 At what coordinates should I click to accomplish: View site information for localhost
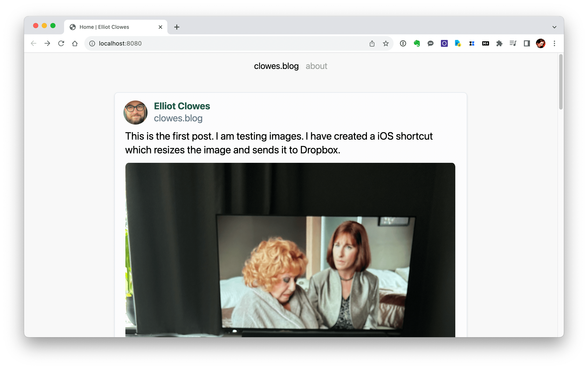click(x=92, y=43)
